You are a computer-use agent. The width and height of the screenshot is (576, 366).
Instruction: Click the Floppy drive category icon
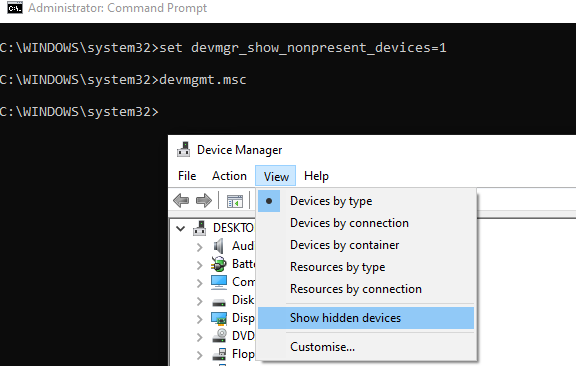click(220, 354)
